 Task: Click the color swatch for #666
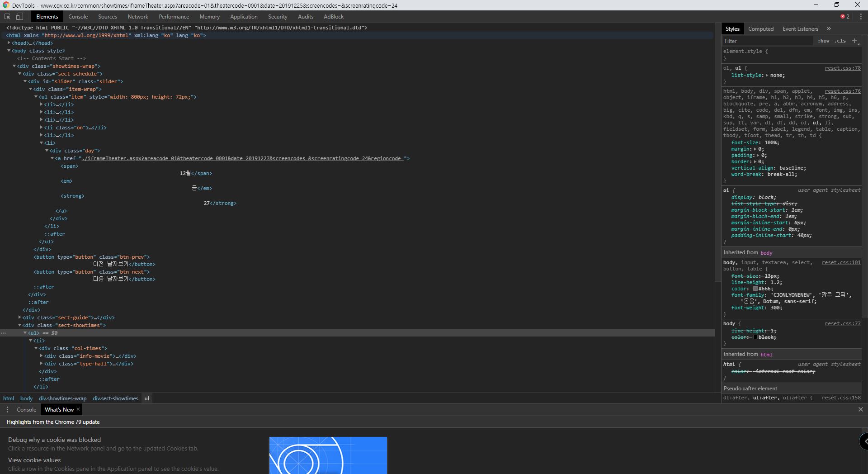[x=755, y=289]
